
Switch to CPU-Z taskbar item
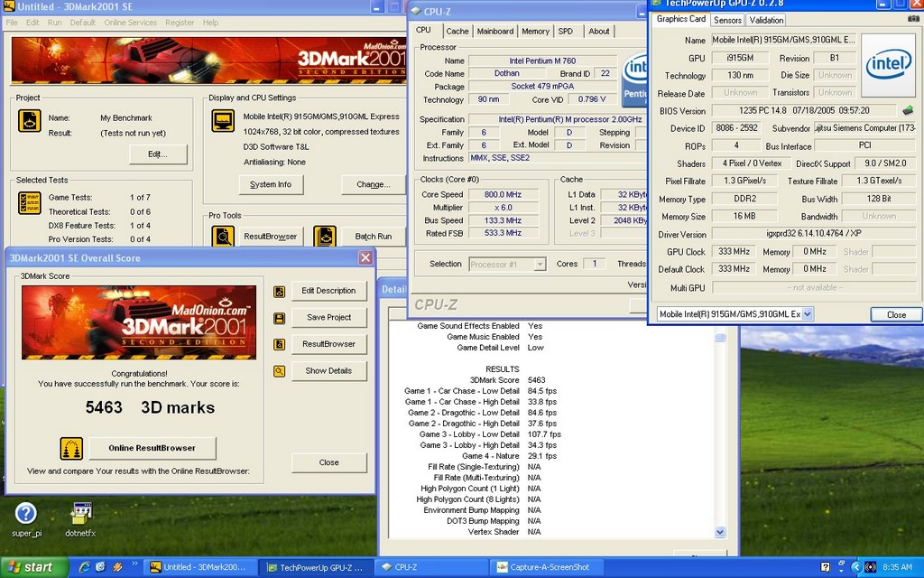coord(431,567)
